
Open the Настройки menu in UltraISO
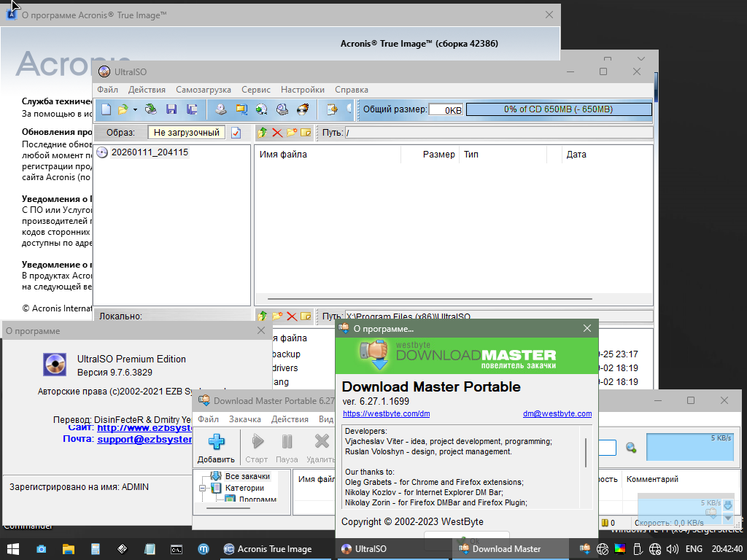point(303,90)
